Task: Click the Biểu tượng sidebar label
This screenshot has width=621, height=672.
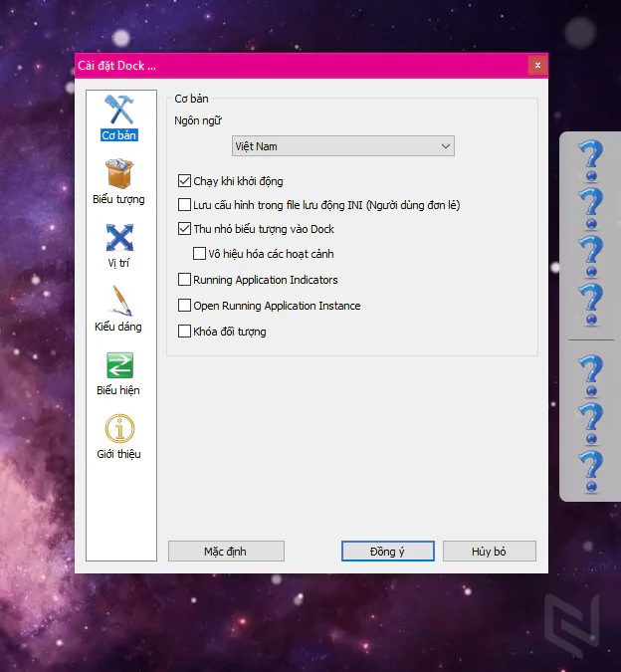Action: (118, 199)
